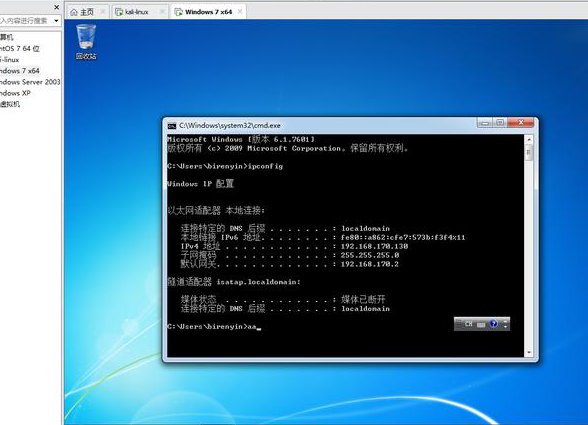Click the subnet mask 255.255.255.0
This screenshot has width=588, height=425.
pos(369,255)
